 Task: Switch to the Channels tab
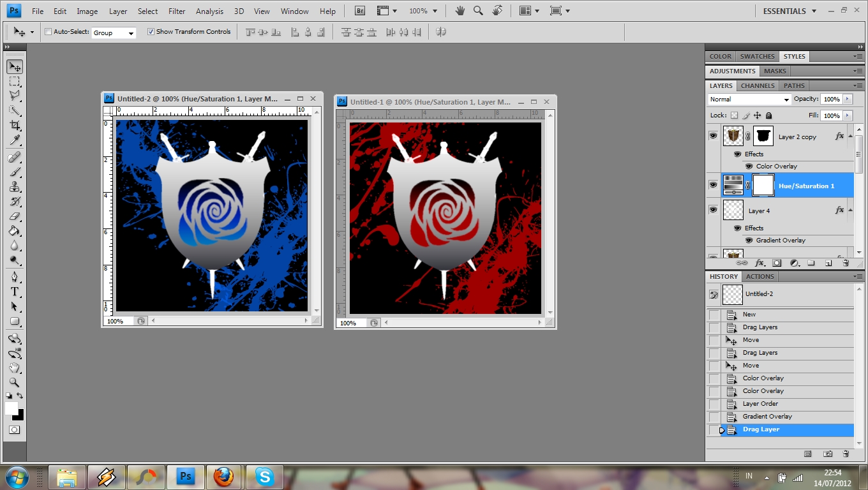click(x=758, y=85)
